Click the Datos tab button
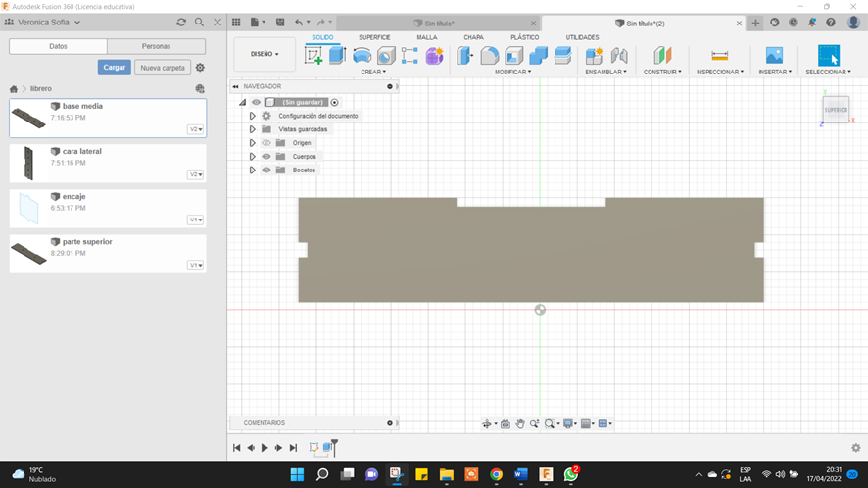Image resolution: width=868 pixels, height=488 pixels. click(x=58, y=46)
